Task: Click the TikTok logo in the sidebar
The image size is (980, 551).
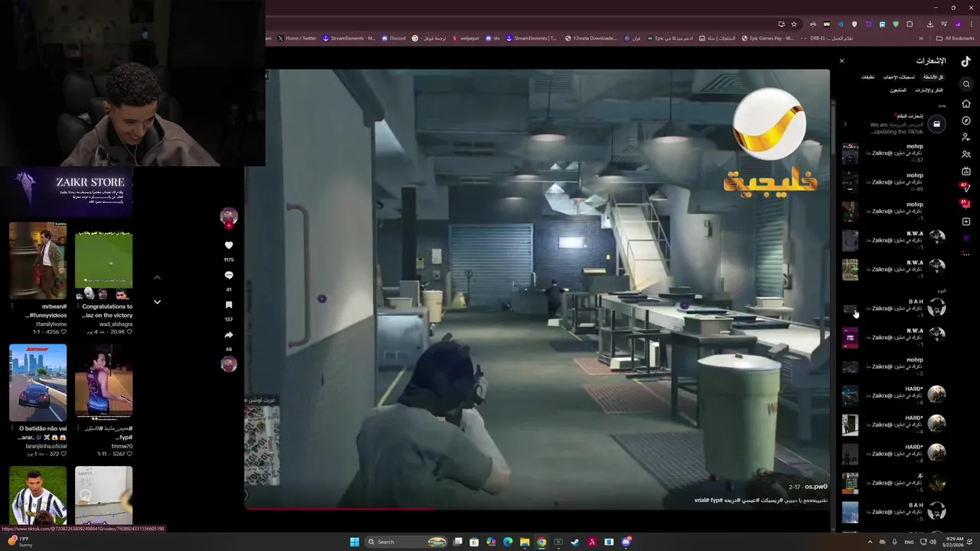Action: [x=966, y=63]
